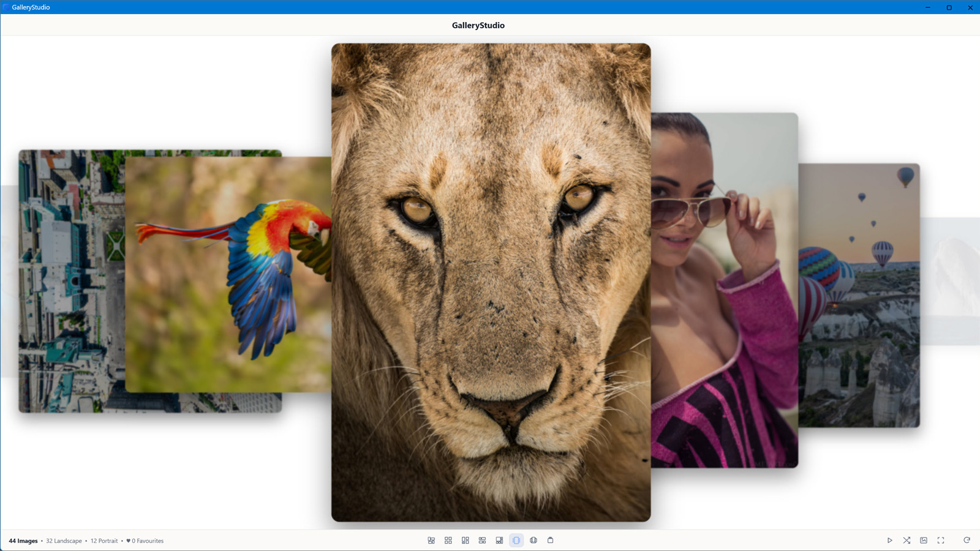
Task: Reload the gallery with the refresh icon
Action: [967, 541]
